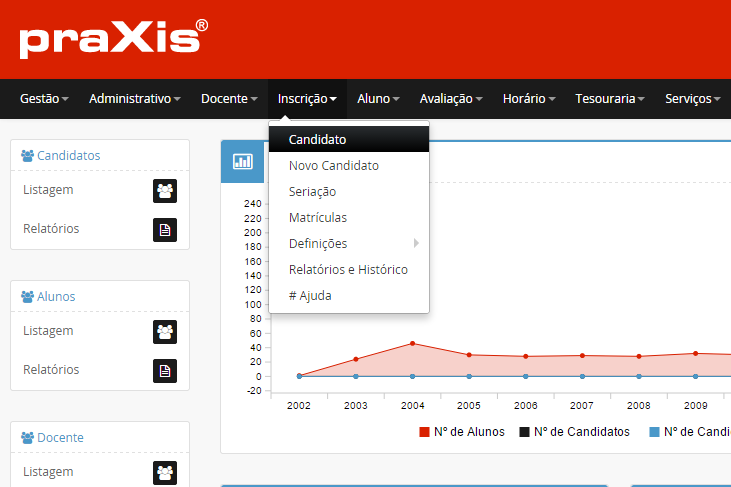The width and height of the screenshot is (731, 487).
Task: Toggle the red Nº de Alunos legend
Action: pyautogui.click(x=461, y=432)
